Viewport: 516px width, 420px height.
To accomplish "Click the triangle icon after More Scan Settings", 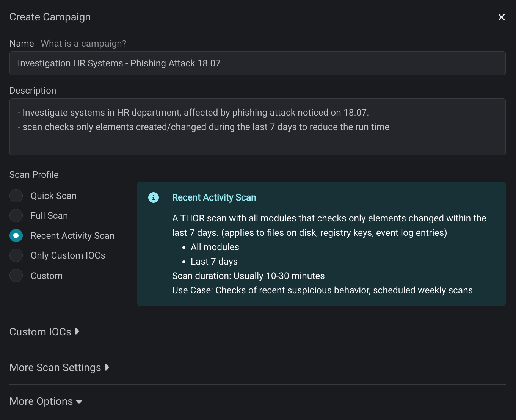I will click(x=107, y=367).
